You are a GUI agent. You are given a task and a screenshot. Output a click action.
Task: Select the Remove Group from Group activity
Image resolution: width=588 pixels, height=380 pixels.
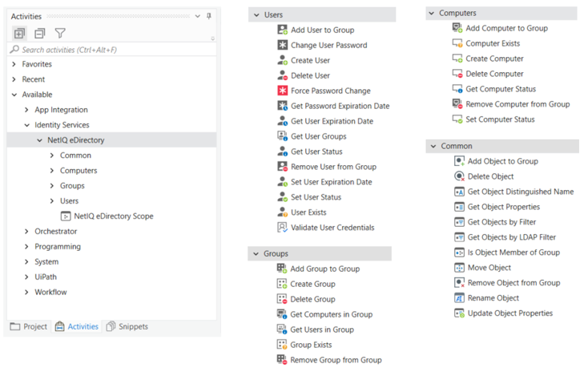tap(329, 360)
